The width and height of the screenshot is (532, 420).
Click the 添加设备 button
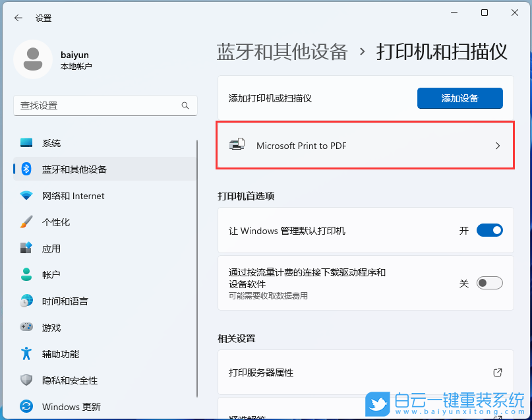(459, 98)
